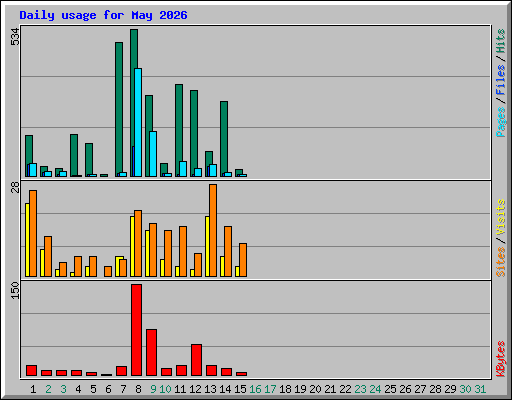Image resolution: width=512 pixels, height=400 pixels.
Task: Click day 14 on the x-axis
Action: click(225, 389)
